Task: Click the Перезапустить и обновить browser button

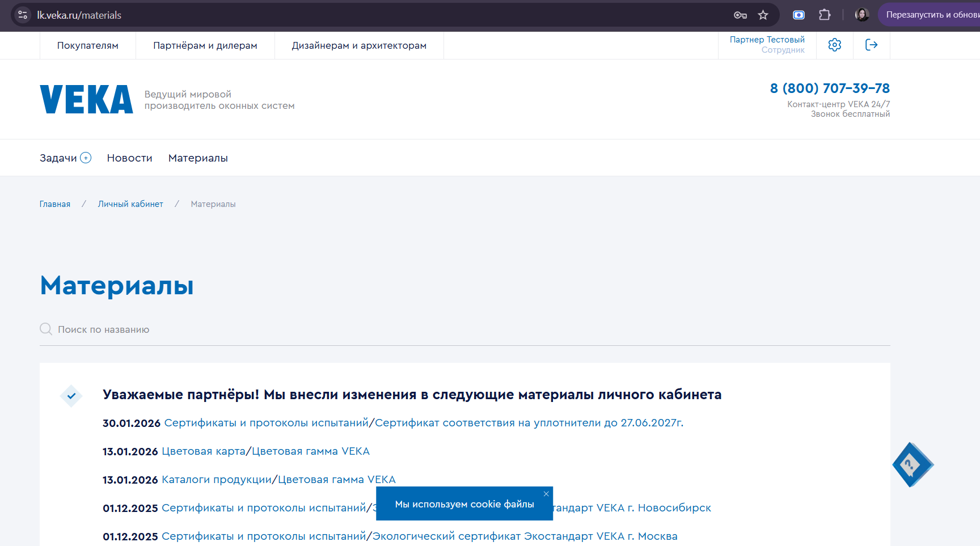Action: (x=931, y=15)
